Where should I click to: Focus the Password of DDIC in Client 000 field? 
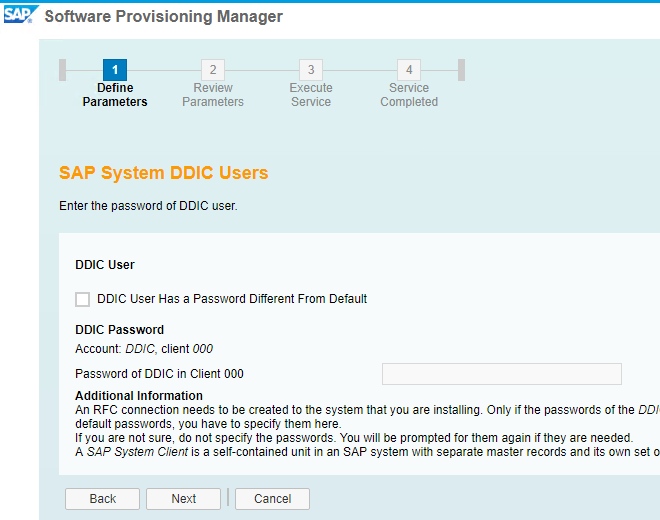pyautogui.click(x=502, y=374)
